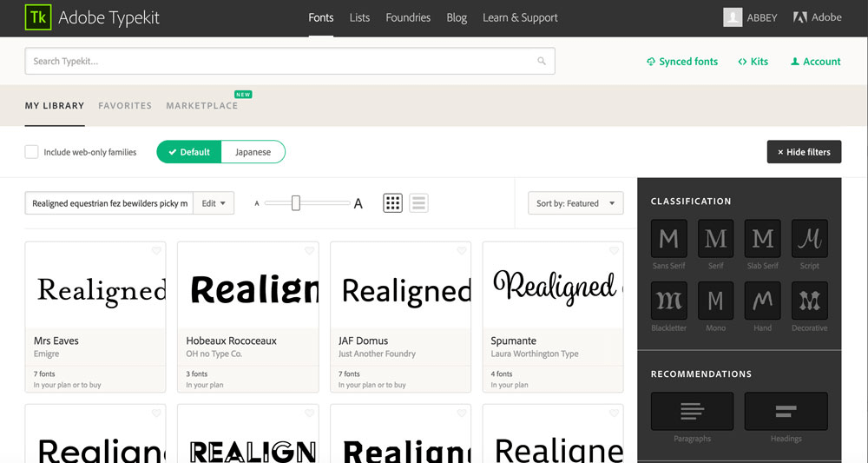Image resolution: width=868 pixels, height=463 pixels.
Task: Favorite the Hobeaux Rococeaux font
Action: click(310, 251)
